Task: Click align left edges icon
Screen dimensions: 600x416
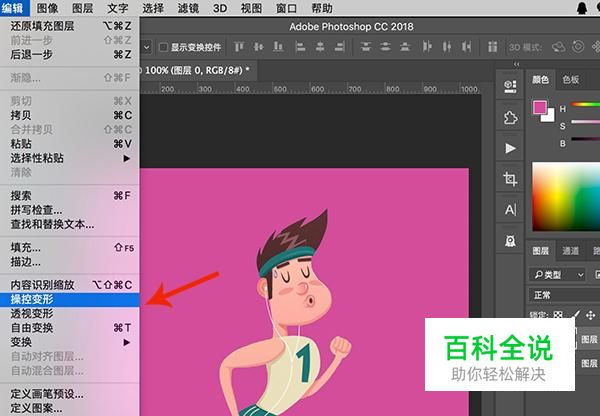Action: tap(300, 47)
